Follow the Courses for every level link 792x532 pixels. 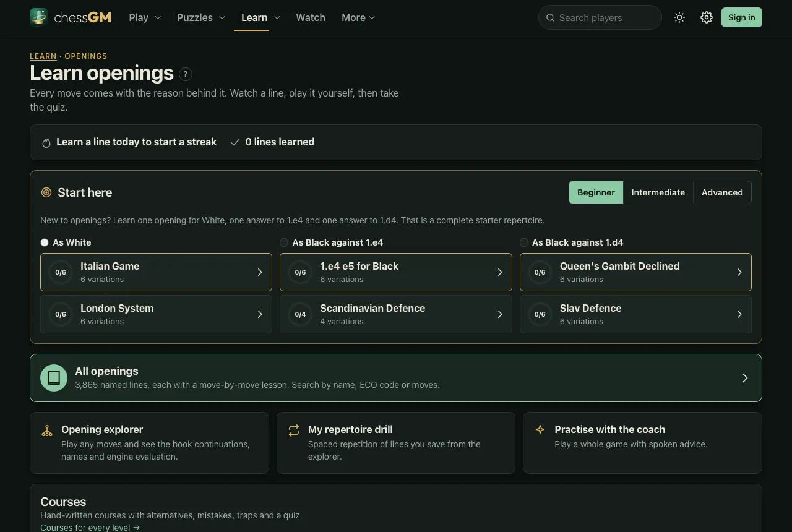[x=90, y=528]
